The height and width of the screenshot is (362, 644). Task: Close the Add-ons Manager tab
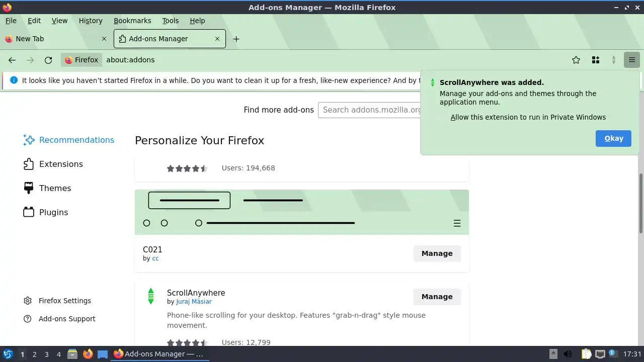[217, 39]
